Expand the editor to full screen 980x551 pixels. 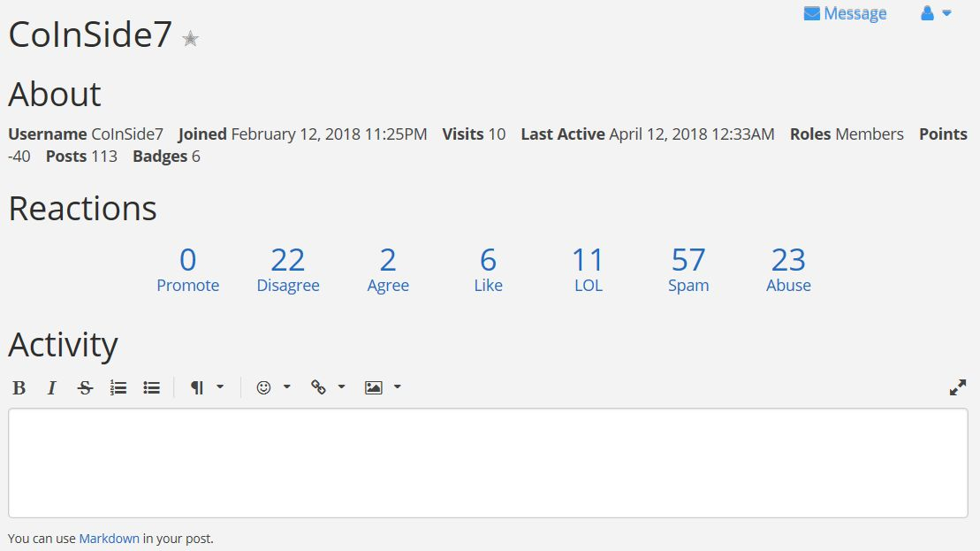pyautogui.click(x=958, y=387)
